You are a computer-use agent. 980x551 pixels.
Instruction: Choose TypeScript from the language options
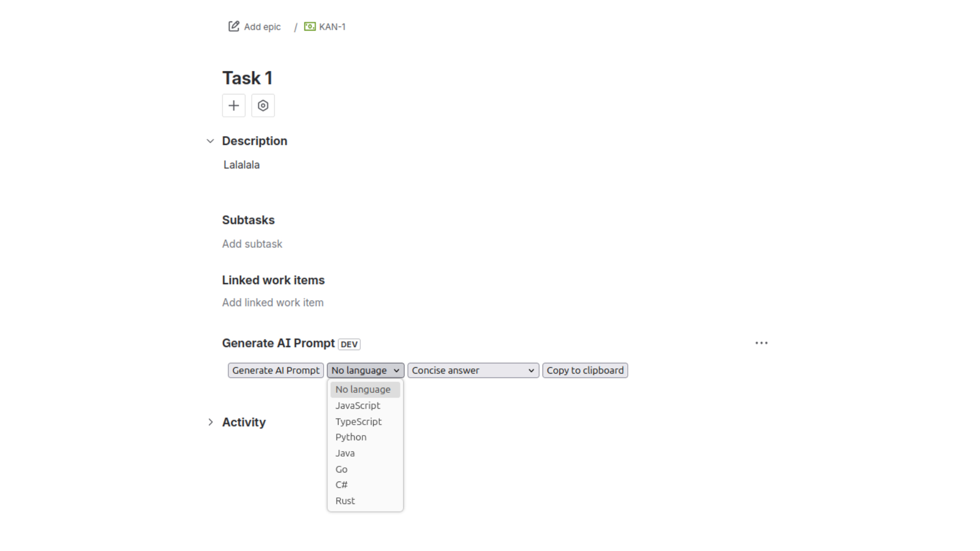click(x=358, y=421)
